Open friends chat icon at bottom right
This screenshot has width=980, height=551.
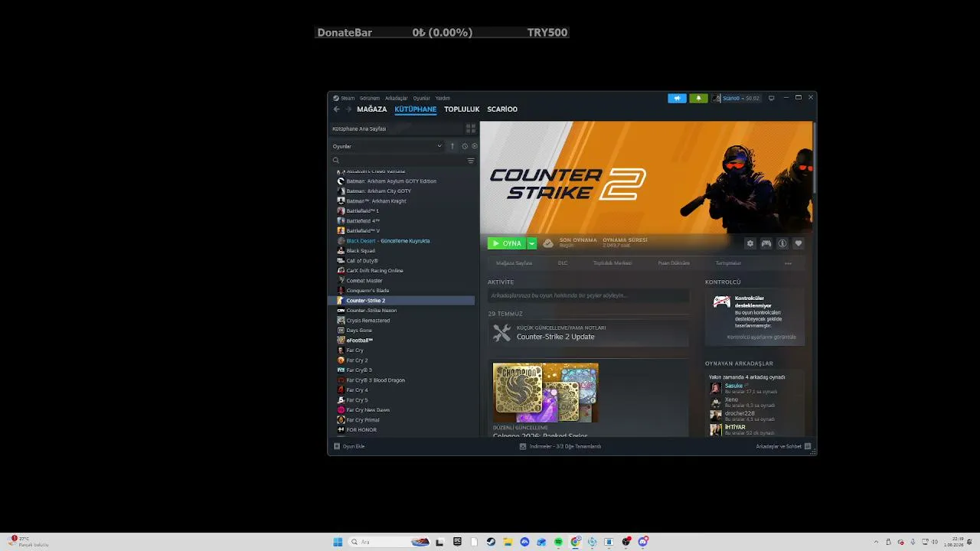[x=808, y=446]
